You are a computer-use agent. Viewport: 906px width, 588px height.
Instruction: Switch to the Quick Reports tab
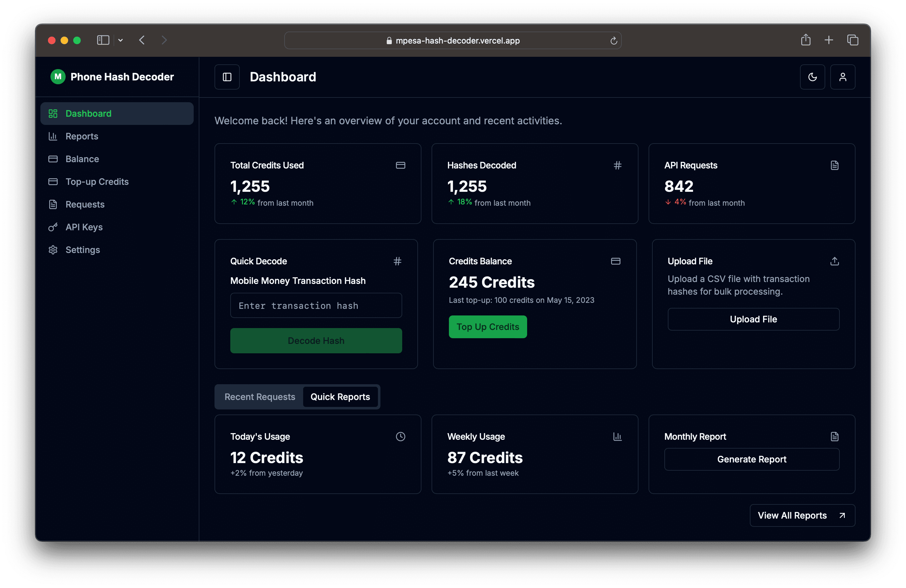point(340,397)
